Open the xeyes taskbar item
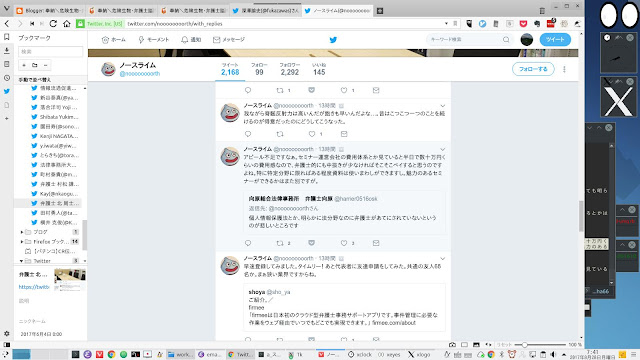 click(x=389, y=355)
